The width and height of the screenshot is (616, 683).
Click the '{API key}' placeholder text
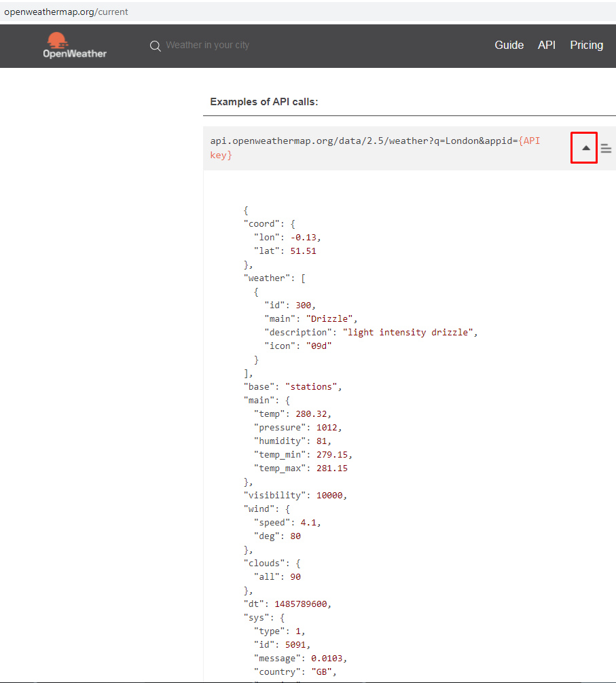click(375, 147)
